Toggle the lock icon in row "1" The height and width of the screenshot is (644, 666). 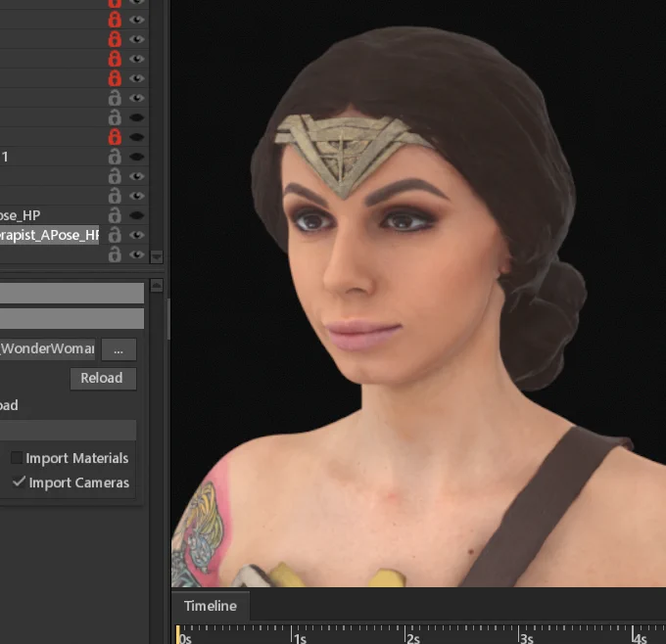115,157
